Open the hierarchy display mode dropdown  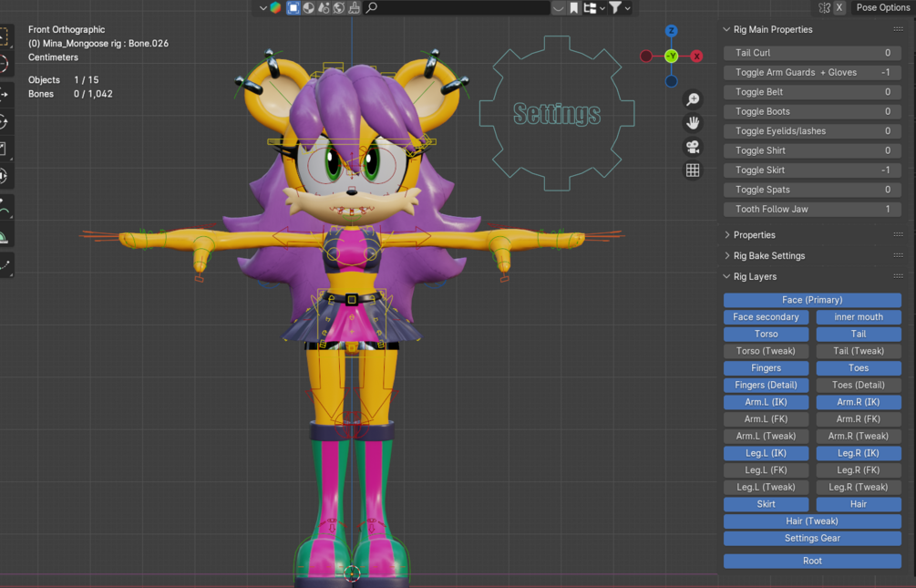(594, 7)
